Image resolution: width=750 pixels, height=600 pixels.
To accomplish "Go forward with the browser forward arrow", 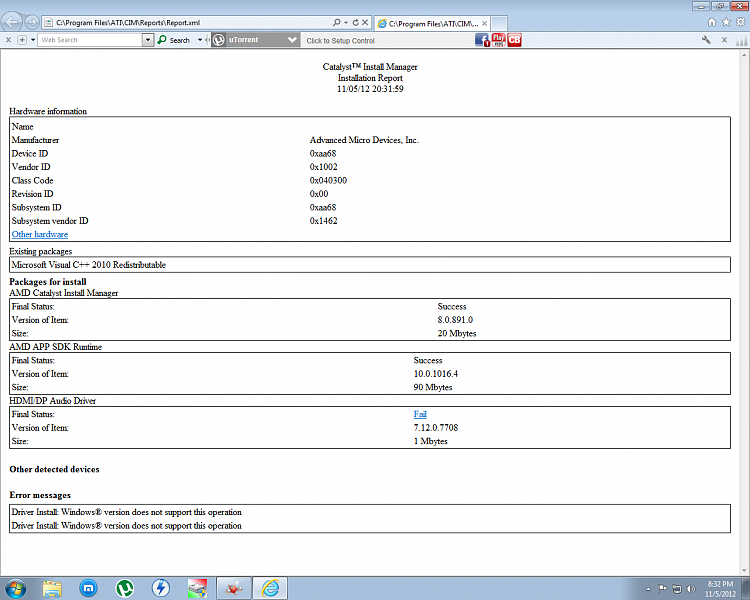I will (x=32, y=22).
